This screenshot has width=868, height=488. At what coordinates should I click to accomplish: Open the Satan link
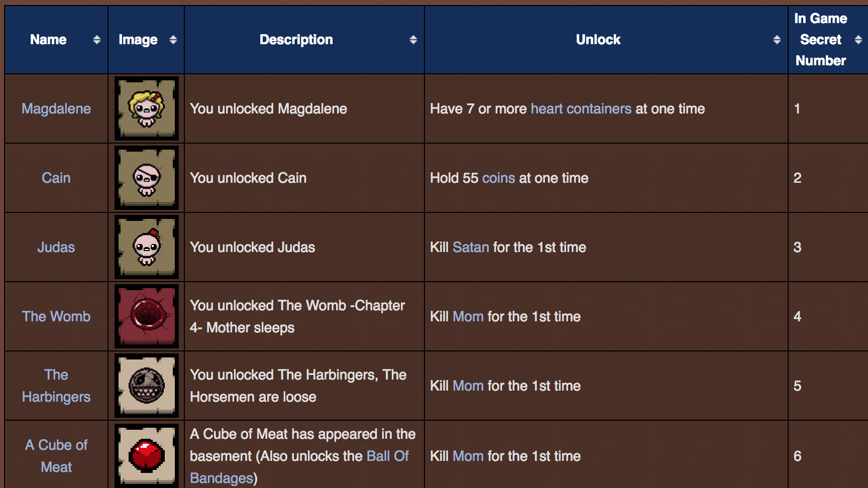pos(471,247)
